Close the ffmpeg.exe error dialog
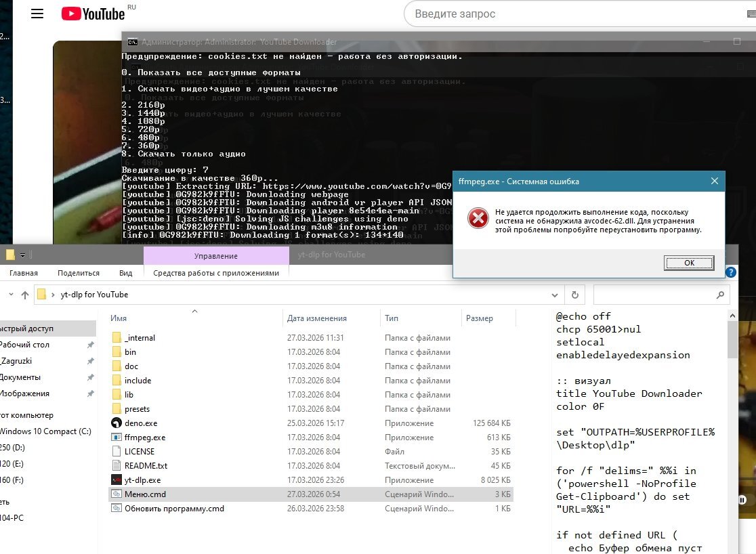This screenshot has width=756, height=554. pos(715,182)
